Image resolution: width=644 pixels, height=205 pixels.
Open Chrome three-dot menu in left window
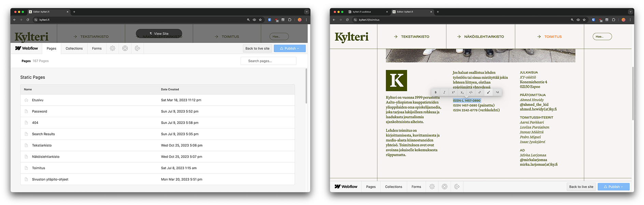click(x=306, y=20)
